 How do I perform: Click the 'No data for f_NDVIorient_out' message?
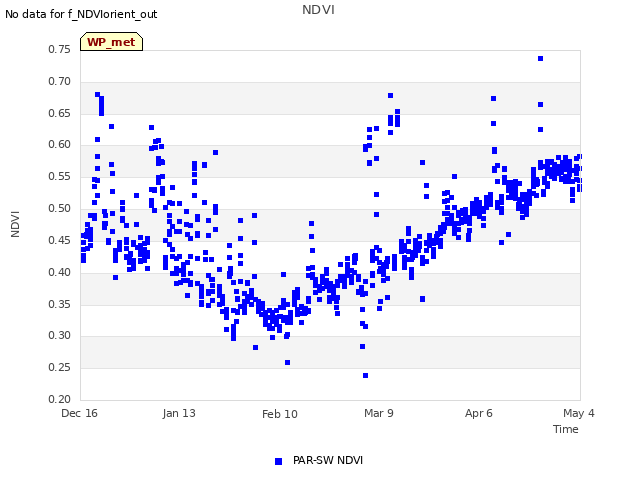(81, 14)
